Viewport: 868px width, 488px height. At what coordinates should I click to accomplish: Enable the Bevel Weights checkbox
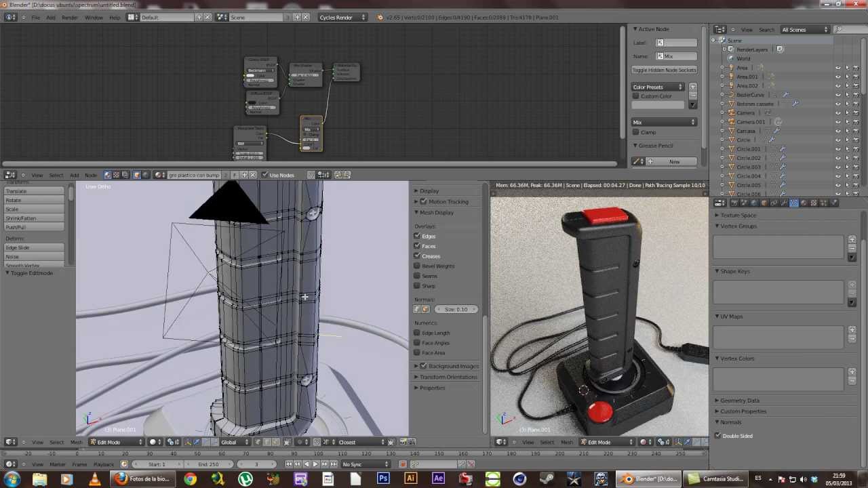417,266
